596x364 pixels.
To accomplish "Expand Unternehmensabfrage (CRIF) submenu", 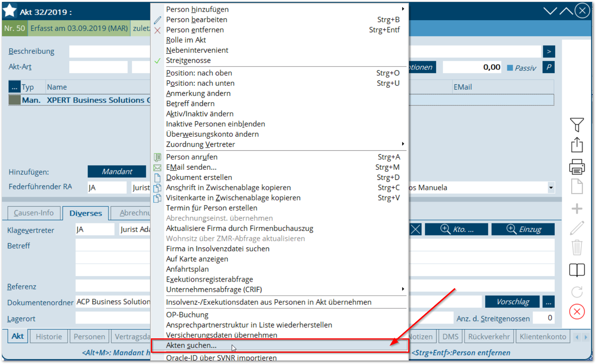I will tap(280, 290).
